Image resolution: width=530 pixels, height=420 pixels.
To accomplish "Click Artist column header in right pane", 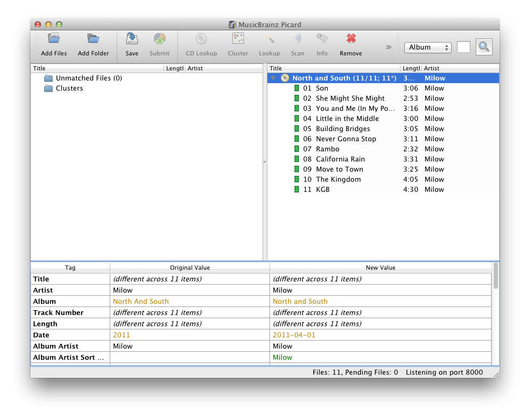I will tap(460, 68).
